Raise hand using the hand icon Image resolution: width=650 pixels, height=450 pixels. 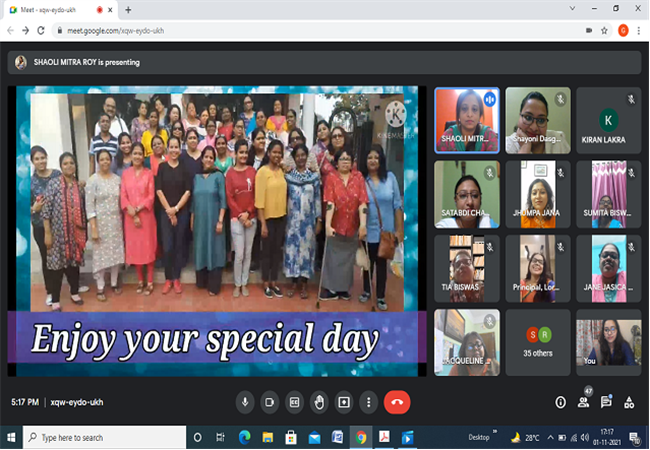coord(319,402)
